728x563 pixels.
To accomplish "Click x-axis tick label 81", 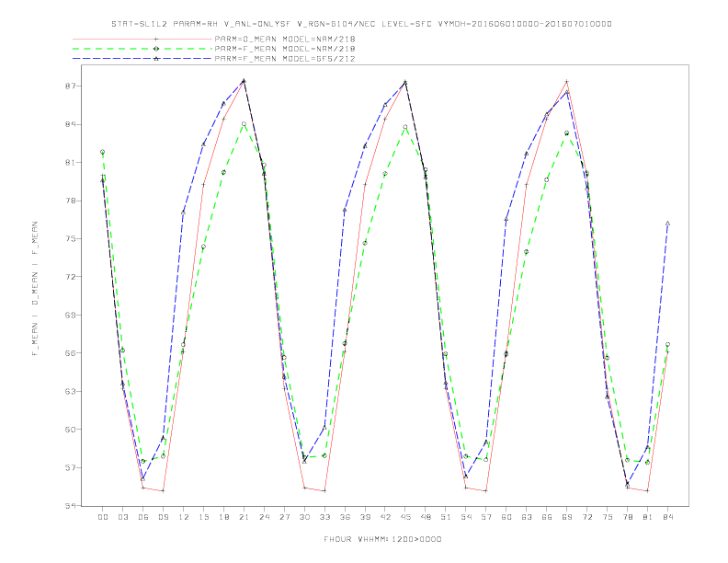I will (648, 517).
